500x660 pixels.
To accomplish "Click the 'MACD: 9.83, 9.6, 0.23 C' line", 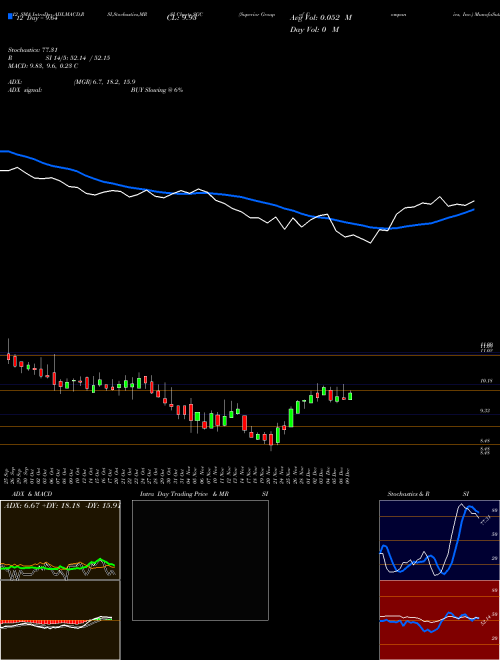I will click(43, 66).
